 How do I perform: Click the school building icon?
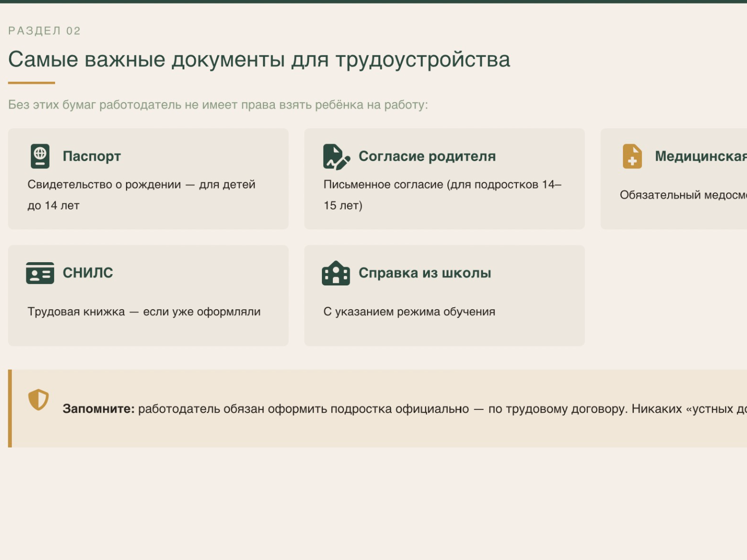(x=336, y=273)
